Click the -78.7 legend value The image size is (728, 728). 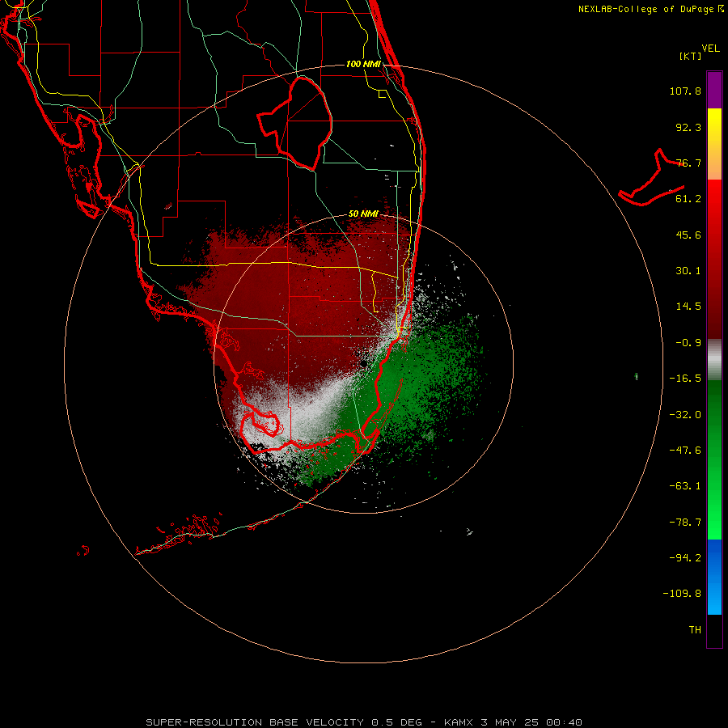(685, 523)
